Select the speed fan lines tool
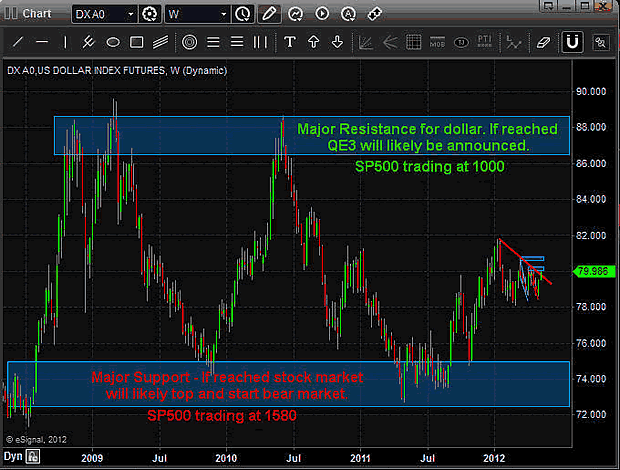Screen dimensions: 620x470 click(390, 42)
